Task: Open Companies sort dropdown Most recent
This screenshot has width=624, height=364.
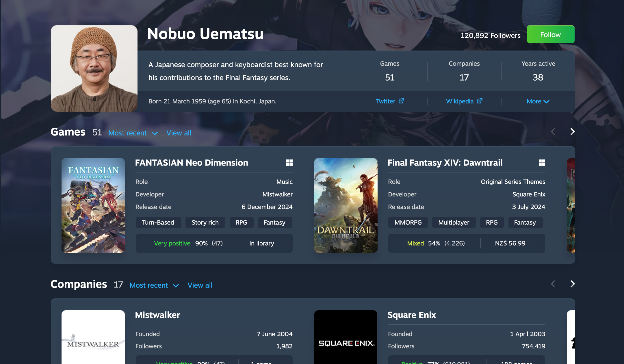Action: point(154,285)
